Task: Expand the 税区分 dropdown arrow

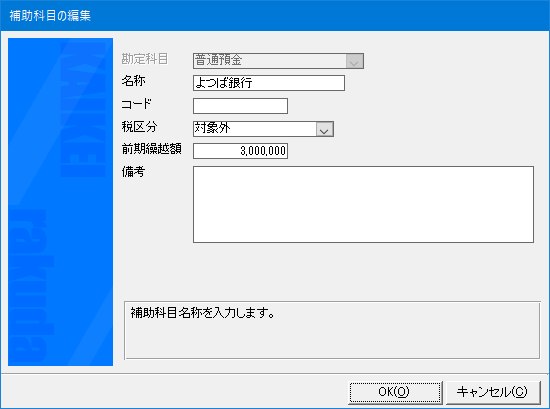Action: 324,129
